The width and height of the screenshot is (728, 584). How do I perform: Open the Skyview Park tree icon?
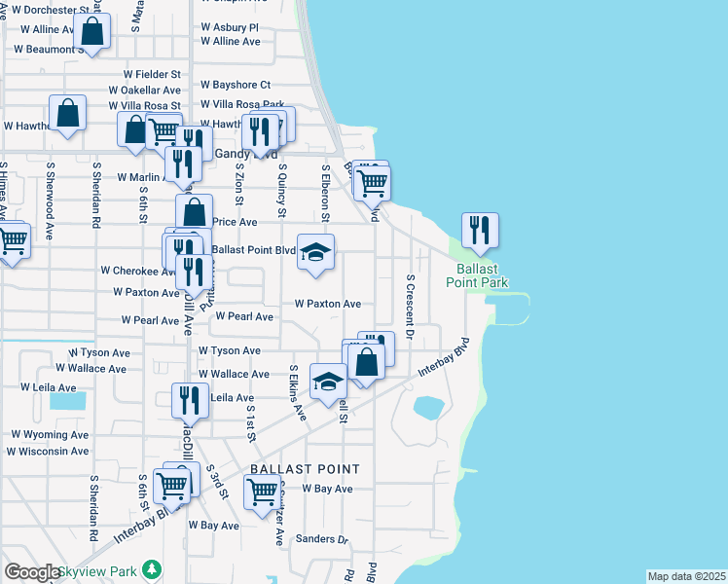click(x=152, y=570)
